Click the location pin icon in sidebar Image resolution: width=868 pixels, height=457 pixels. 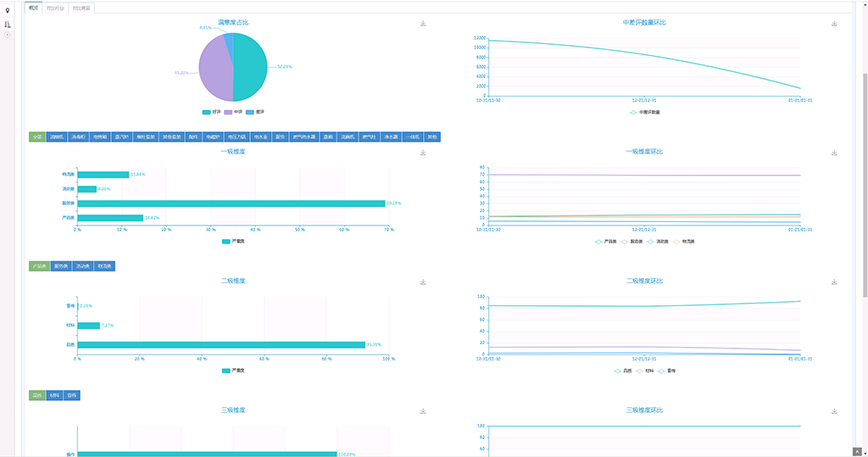coord(8,12)
